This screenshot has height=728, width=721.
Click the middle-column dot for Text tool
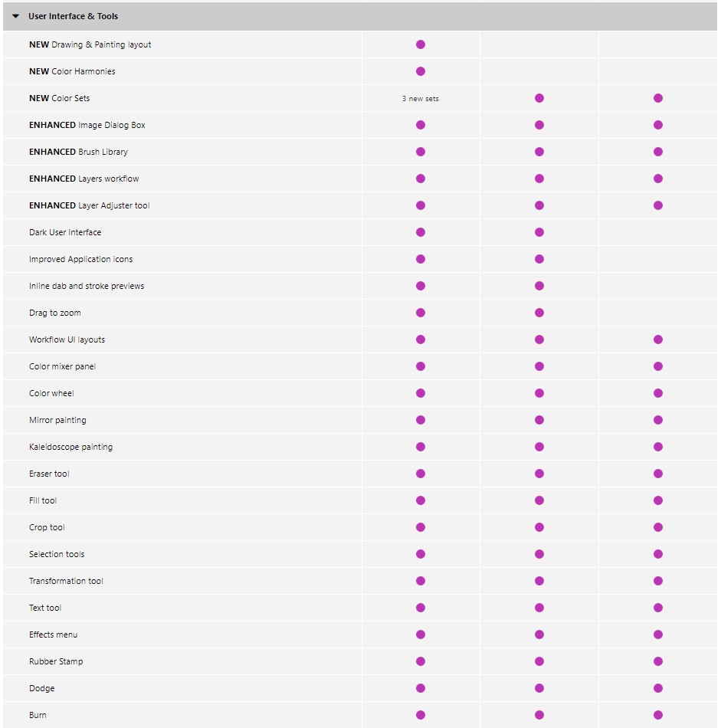(539, 608)
